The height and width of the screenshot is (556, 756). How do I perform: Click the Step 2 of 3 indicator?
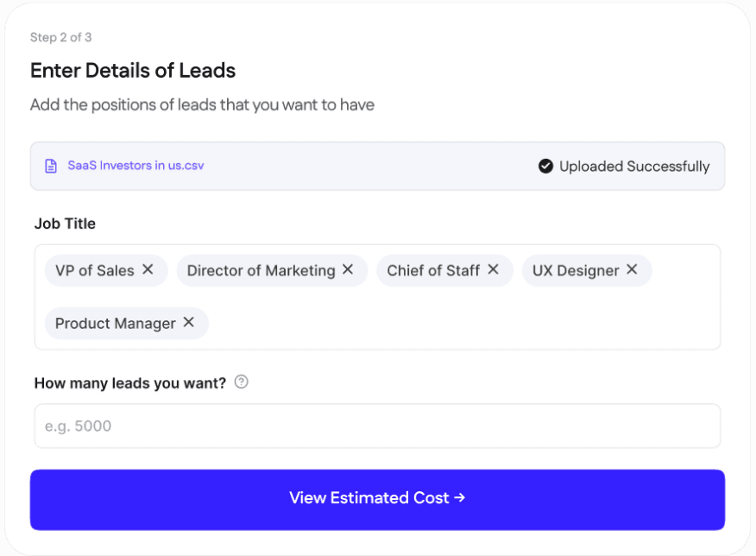60,37
